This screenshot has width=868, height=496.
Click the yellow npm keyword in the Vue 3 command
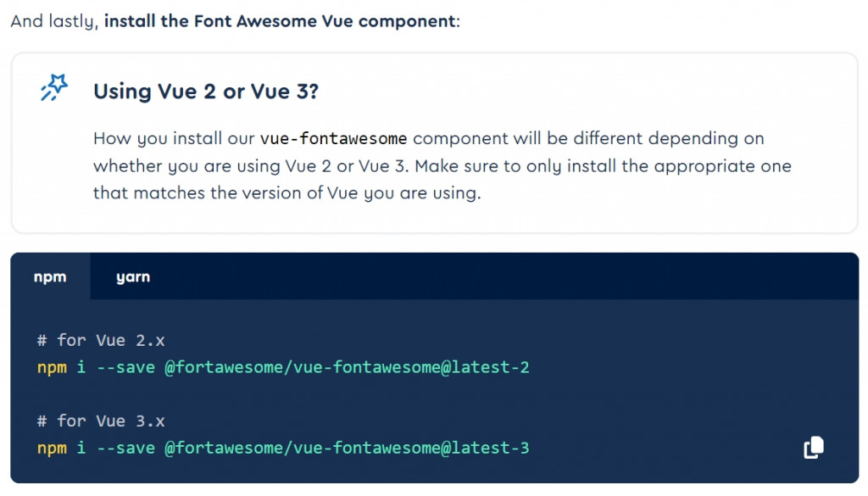52,448
